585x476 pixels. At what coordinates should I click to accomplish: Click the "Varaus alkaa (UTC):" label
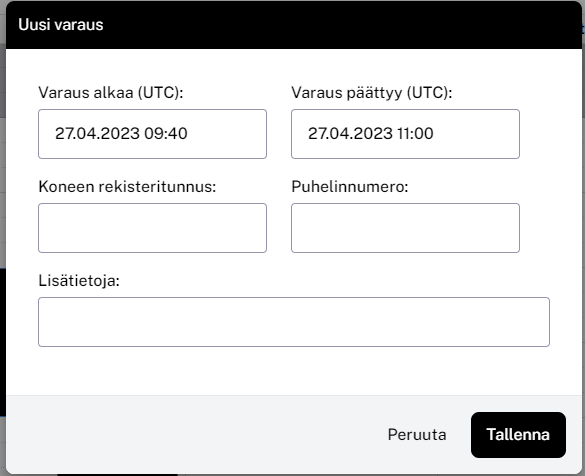coord(111,93)
